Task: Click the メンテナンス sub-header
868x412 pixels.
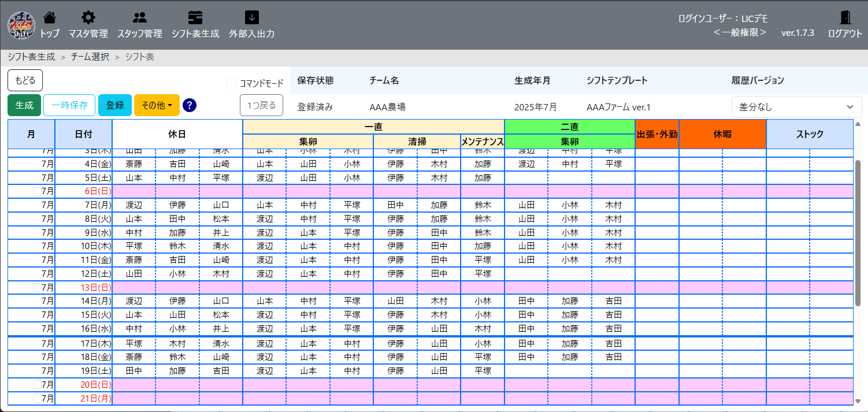Action: click(483, 142)
